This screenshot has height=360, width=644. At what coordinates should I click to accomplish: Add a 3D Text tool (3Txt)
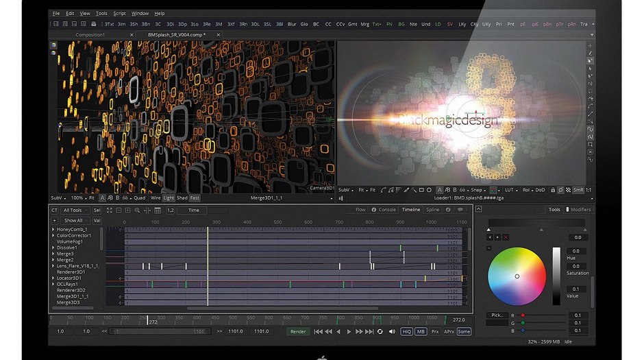(x=109, y=24)
